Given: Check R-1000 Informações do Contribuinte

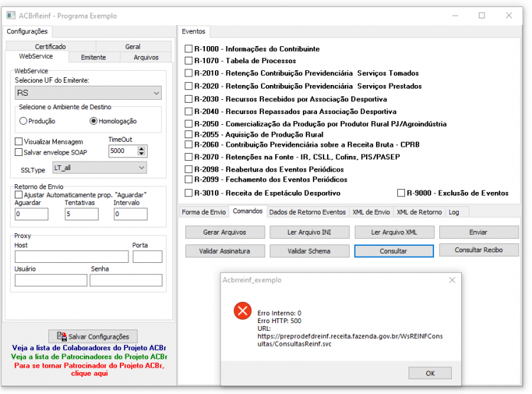Looking at the screenshot, I should coord(188,49).
